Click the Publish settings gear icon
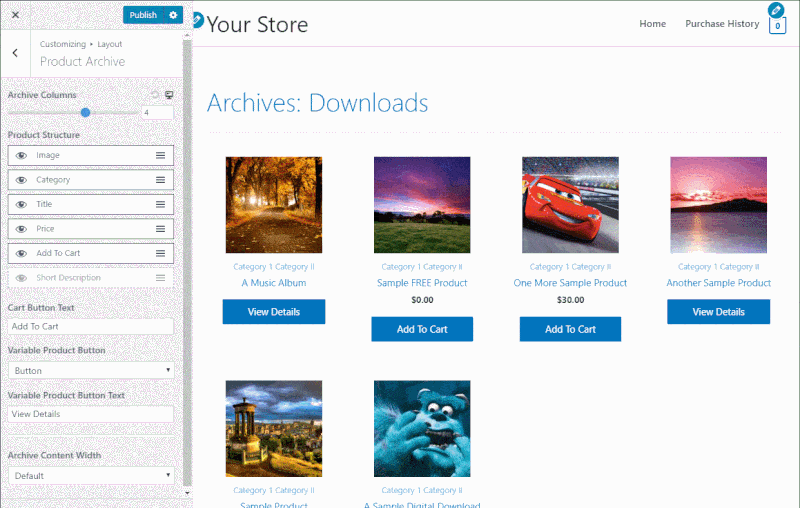The height and width of the screenshot is (508, 800). coord(173,15)
